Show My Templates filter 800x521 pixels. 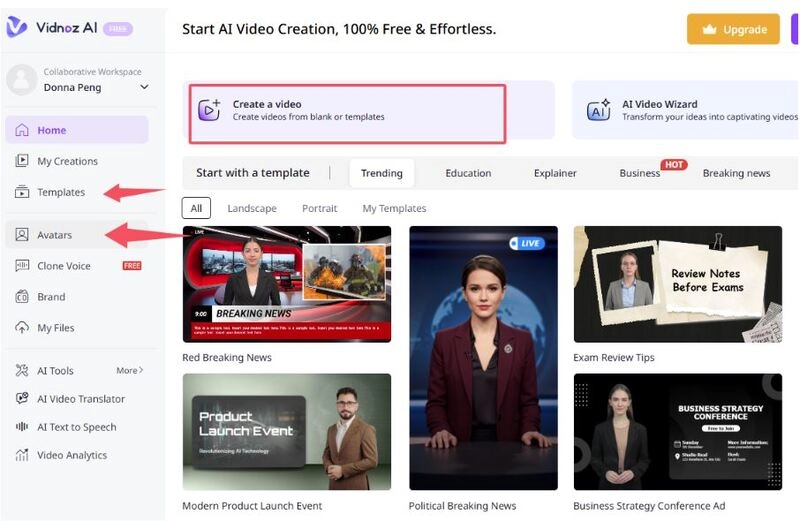394,208
